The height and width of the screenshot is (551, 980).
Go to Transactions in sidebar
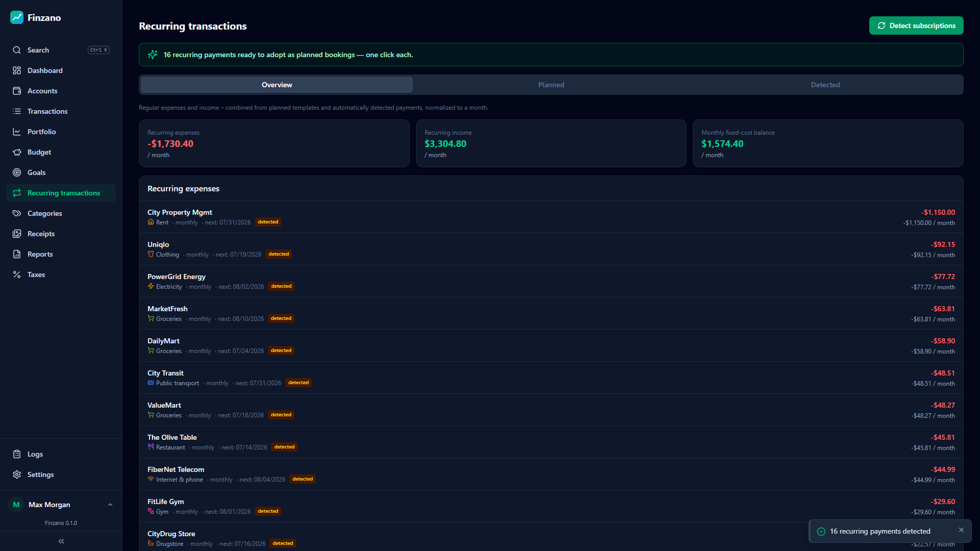pos(61,111)
